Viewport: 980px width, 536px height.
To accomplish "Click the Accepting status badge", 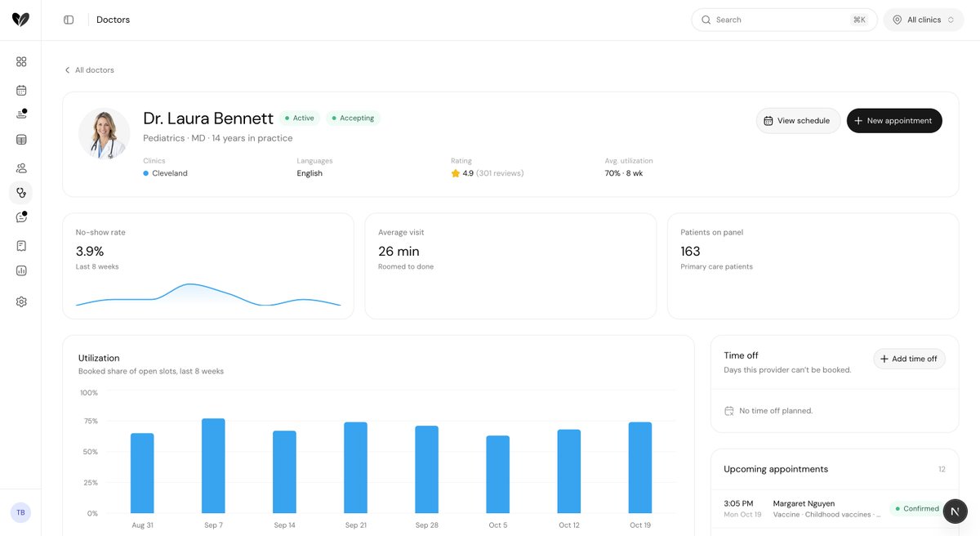I will [x=353, y=118].
